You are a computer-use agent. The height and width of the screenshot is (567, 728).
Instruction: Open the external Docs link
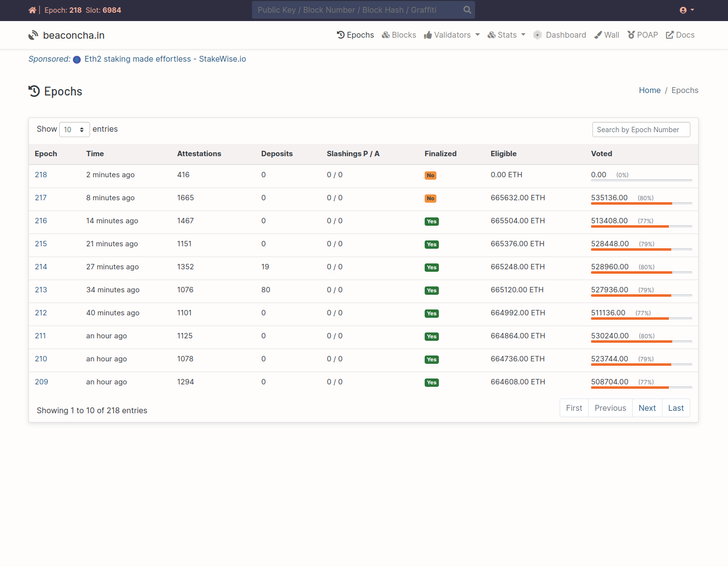pyautogui.click(x=680, y=35)
